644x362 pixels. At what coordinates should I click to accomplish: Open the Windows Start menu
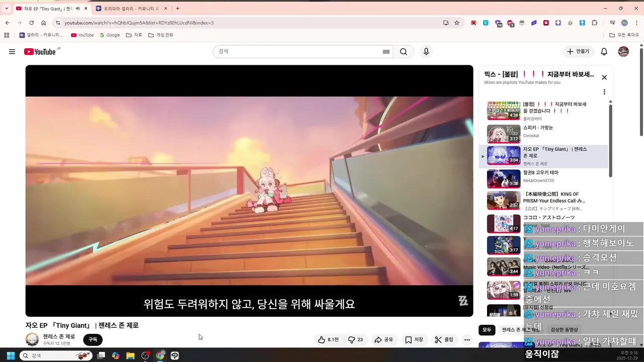click(x=10, y=355)
